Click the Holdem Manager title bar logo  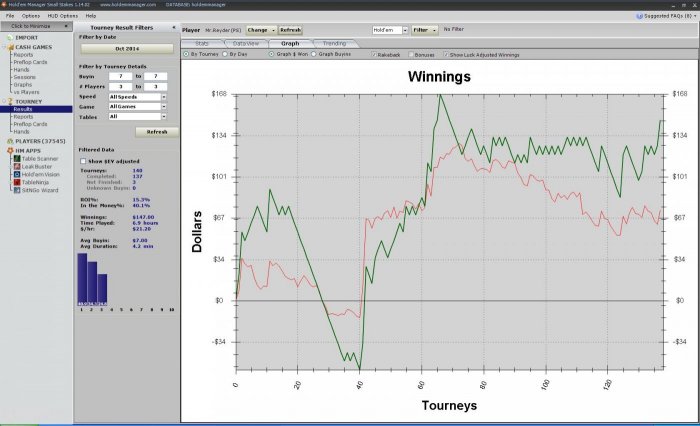(x=4, y=4)
